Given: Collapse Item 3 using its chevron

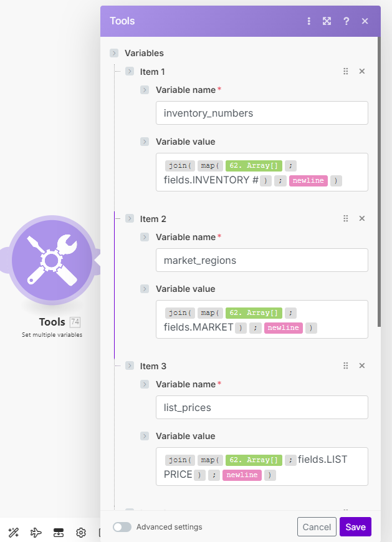Looking at the screenshot, I should click(130, 366).
